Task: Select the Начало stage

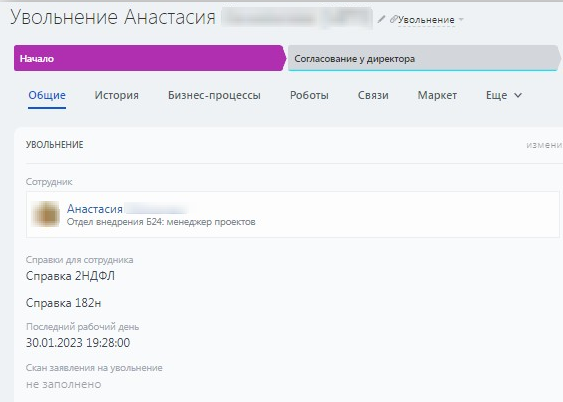Action: (149, 58)
